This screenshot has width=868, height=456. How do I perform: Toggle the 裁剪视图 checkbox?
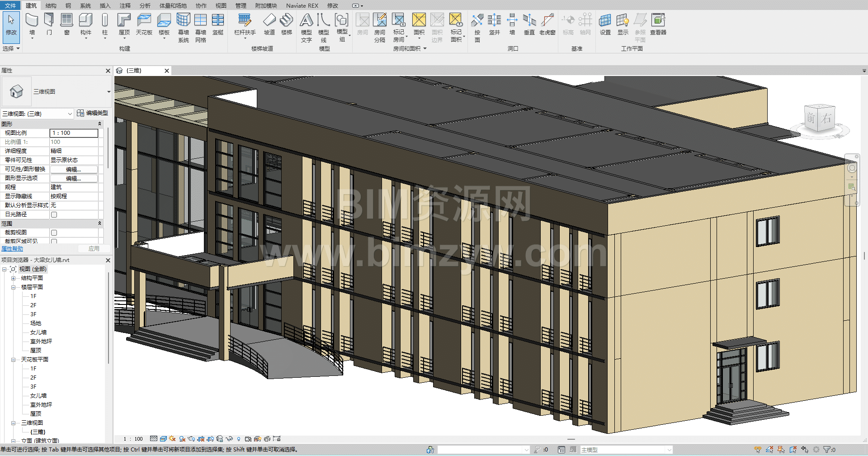(54, 233)
